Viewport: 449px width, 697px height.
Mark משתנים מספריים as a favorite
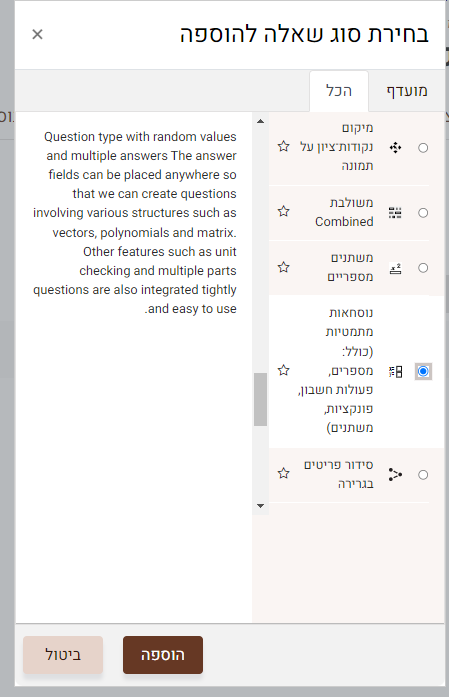click(284, 267)
